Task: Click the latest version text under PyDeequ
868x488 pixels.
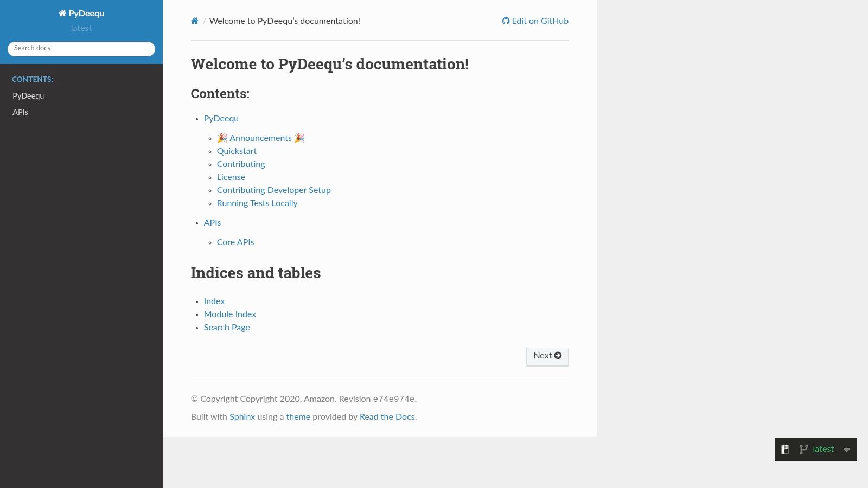Action: click(x=81, y=28)
